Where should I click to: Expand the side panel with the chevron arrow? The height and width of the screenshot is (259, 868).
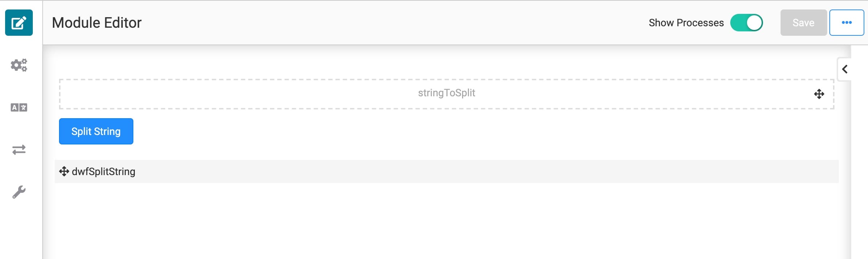[x=845, y=69]
